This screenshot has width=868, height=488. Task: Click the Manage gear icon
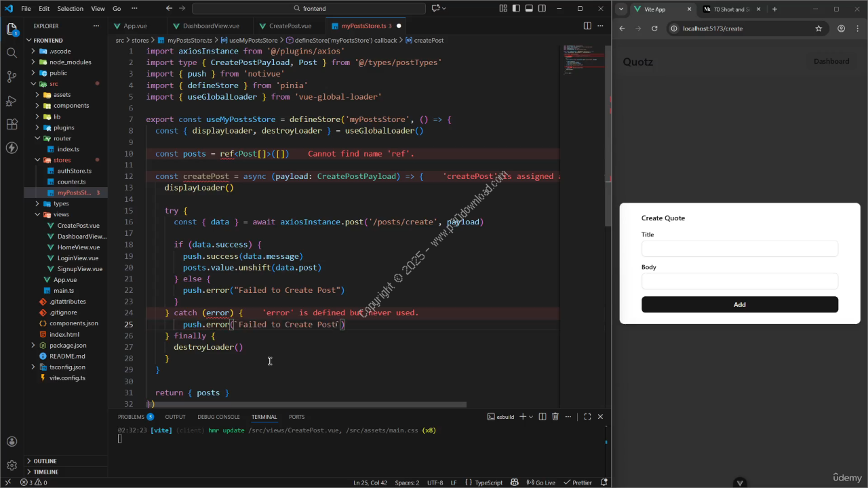[12, 466]
